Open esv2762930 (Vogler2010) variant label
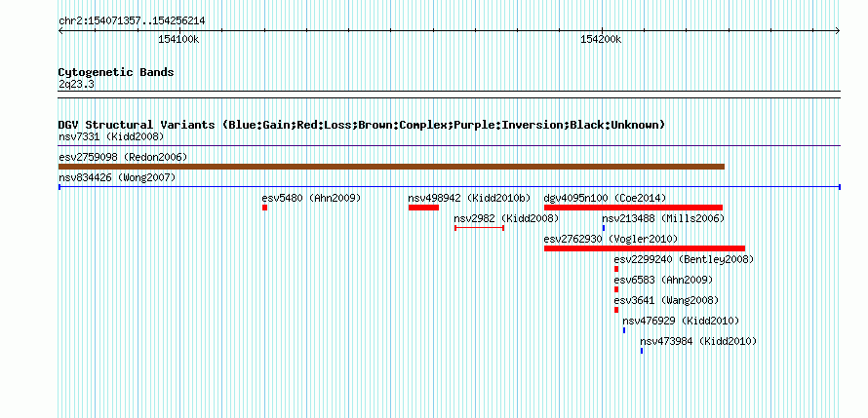 pos(612,239)
